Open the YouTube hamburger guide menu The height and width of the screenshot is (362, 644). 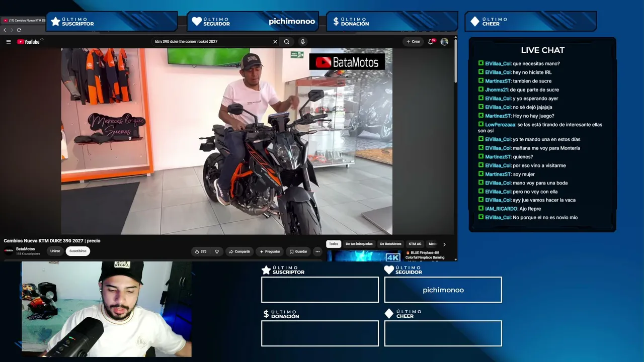click(9, 42)
